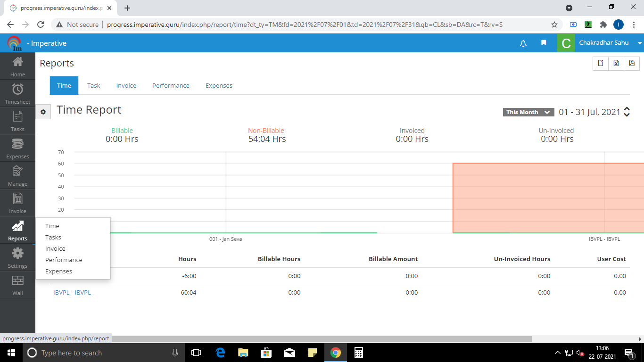The height and width of the screenshot is (362, 644).
Task: Open the Wall sidebar icon
Action: pos(17,285)
